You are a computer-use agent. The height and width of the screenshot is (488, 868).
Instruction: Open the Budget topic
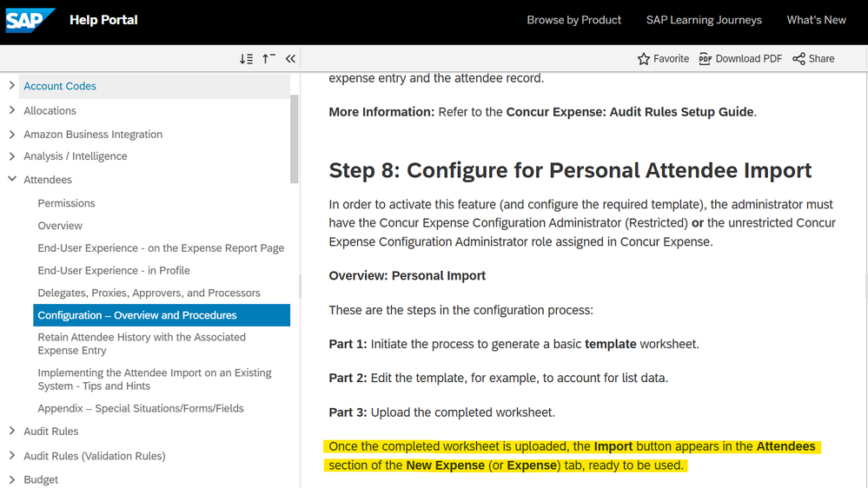click(41, 479)
